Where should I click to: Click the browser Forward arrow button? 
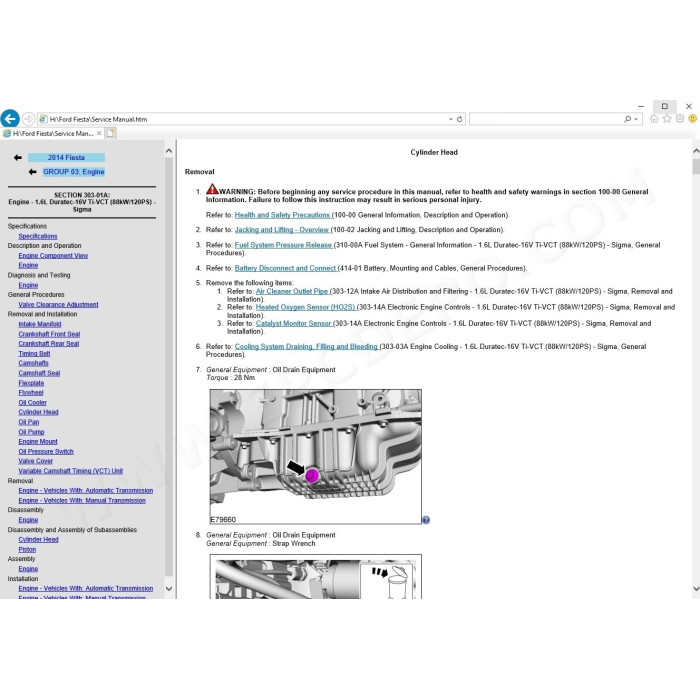28,119
